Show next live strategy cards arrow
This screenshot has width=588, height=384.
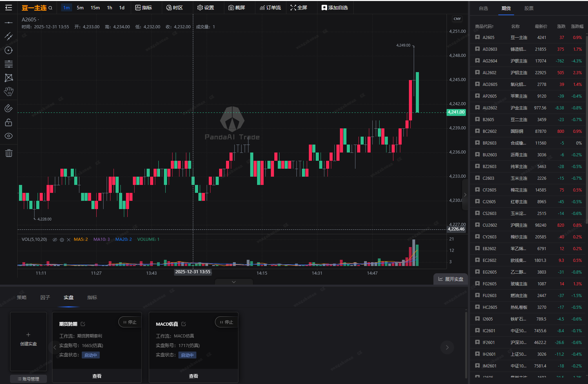pyautogui.click(x=447, y=347)
